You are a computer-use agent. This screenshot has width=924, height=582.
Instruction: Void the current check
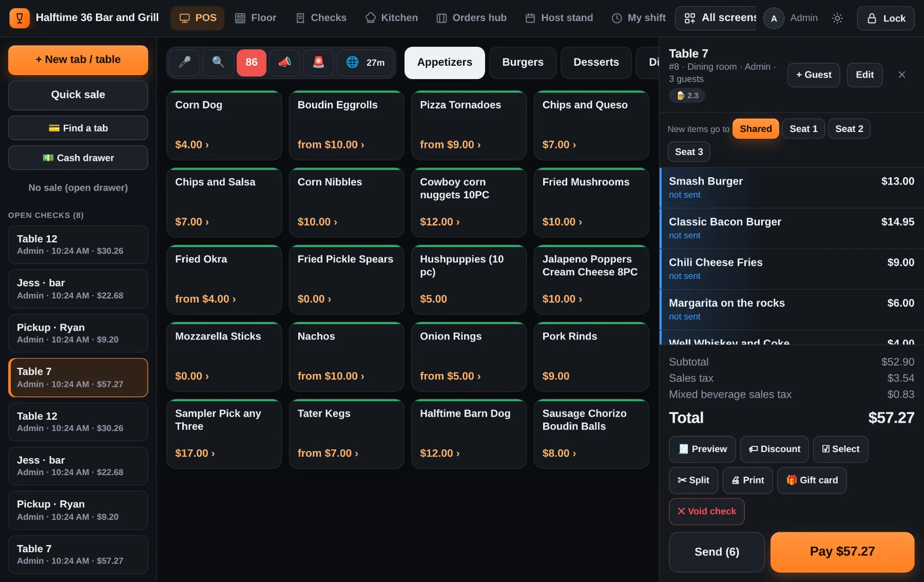click(706, 512)
